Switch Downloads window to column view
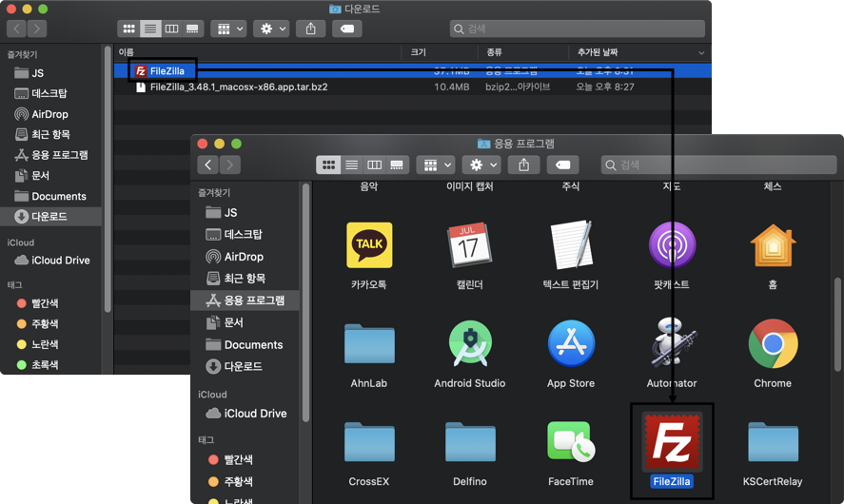Viewport: 844px width, 504px height. coord(171,29)
